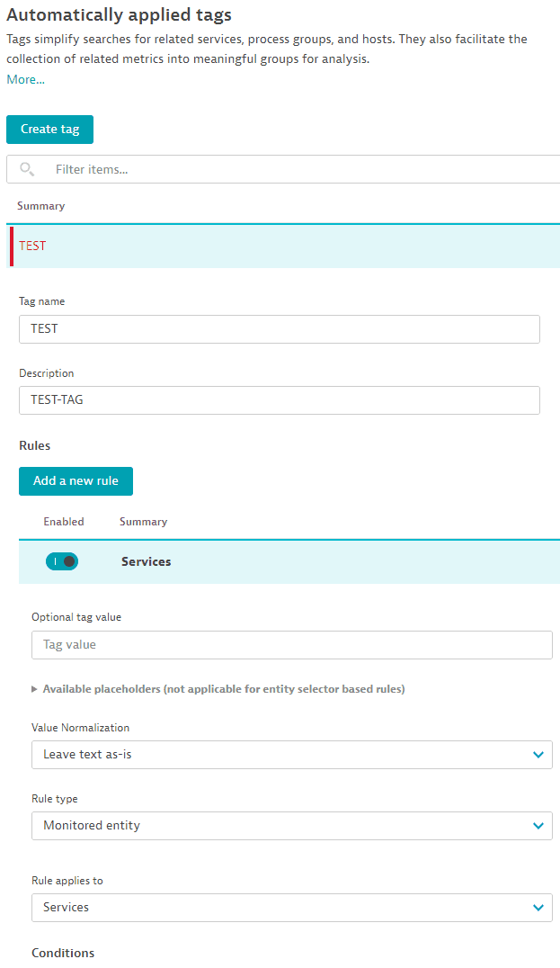560x968 pixels.
Task: Click the Summary column header of tag list
Action: (40, 206)
